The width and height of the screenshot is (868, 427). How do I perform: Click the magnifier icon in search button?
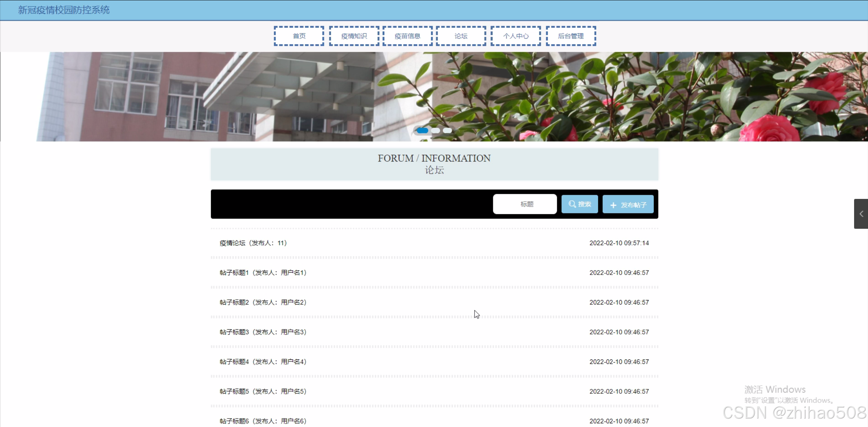[572, 204]
